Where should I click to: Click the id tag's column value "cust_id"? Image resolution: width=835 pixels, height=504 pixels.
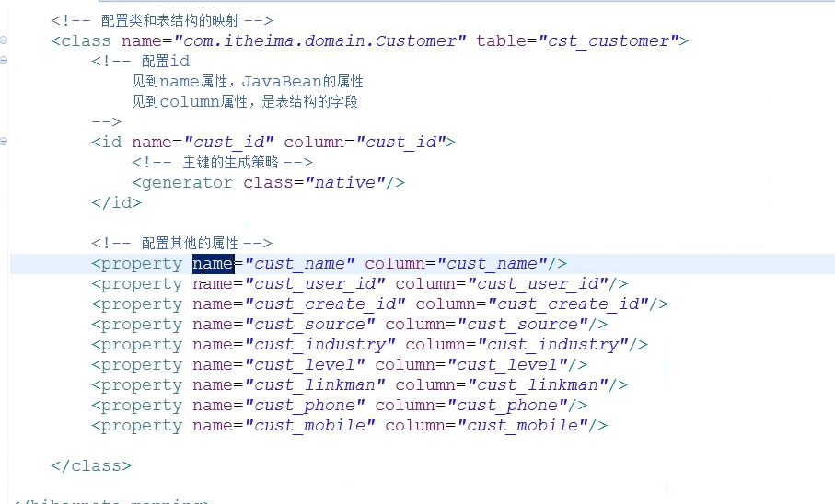point(400,143)
